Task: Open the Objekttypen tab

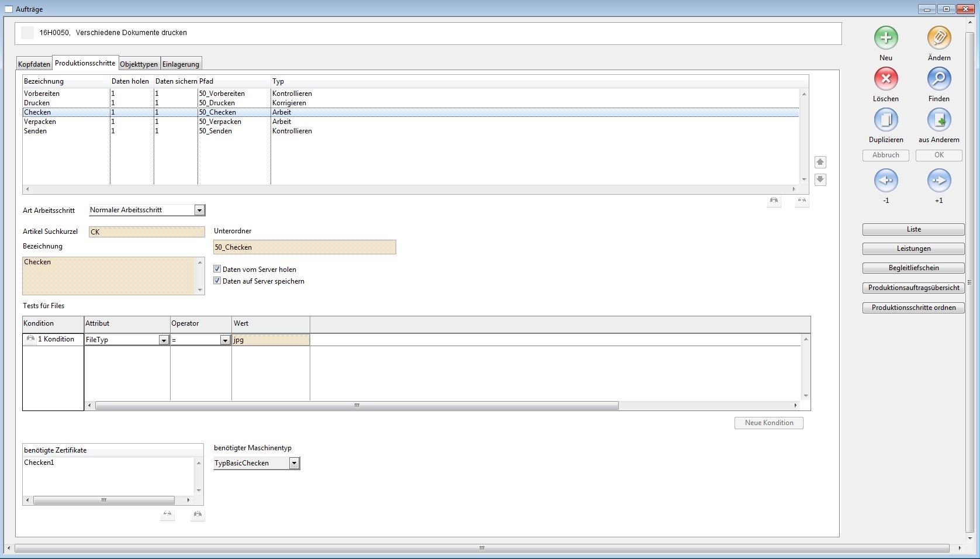Action: click(138, 64)
